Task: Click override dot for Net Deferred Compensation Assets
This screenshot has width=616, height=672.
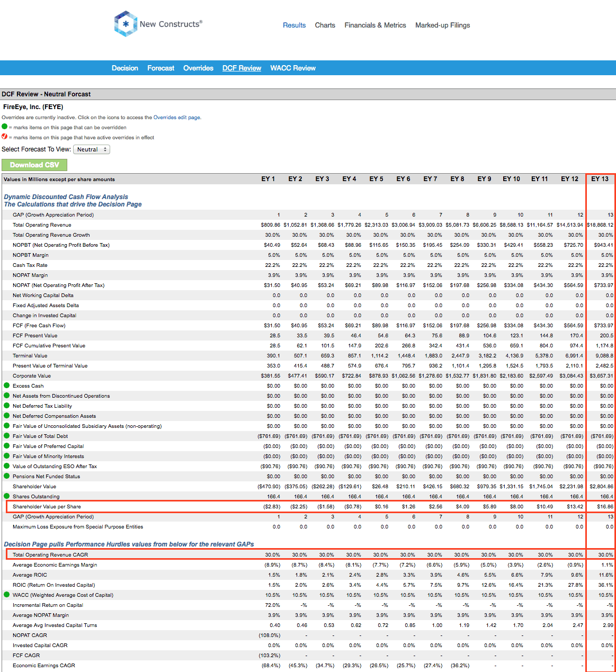Action: click(x=7, y=416)
